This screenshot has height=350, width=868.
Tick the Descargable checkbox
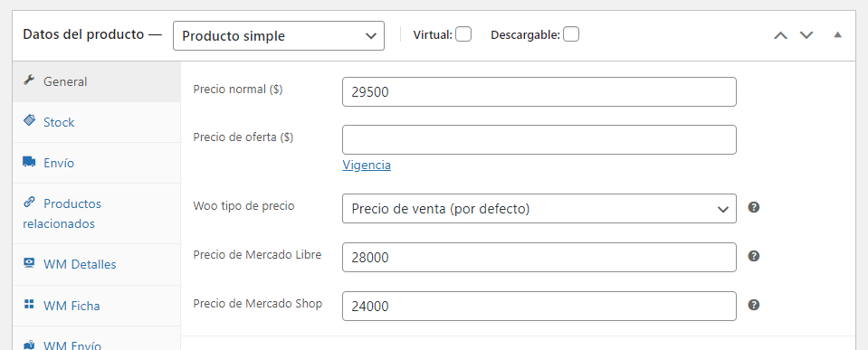tap(571, 35)
